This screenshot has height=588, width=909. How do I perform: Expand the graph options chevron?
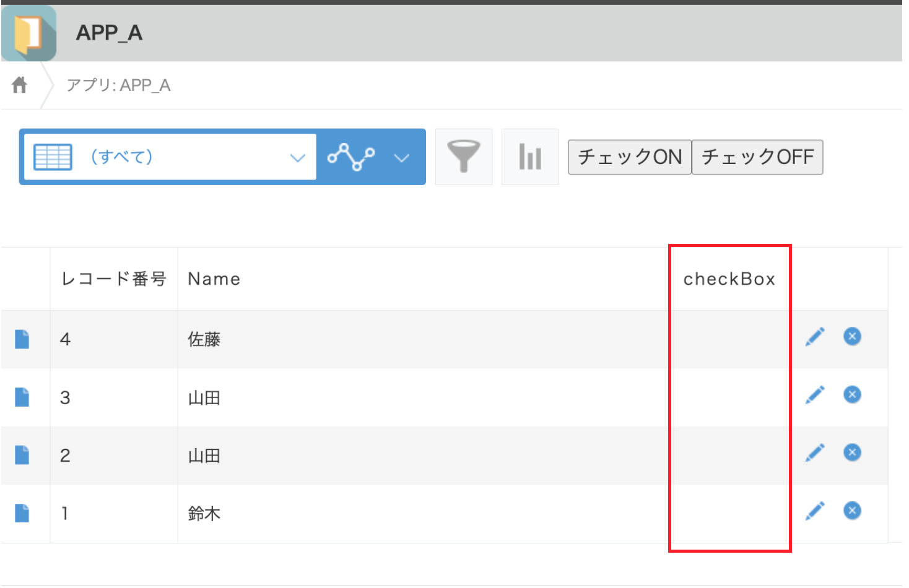402,158
